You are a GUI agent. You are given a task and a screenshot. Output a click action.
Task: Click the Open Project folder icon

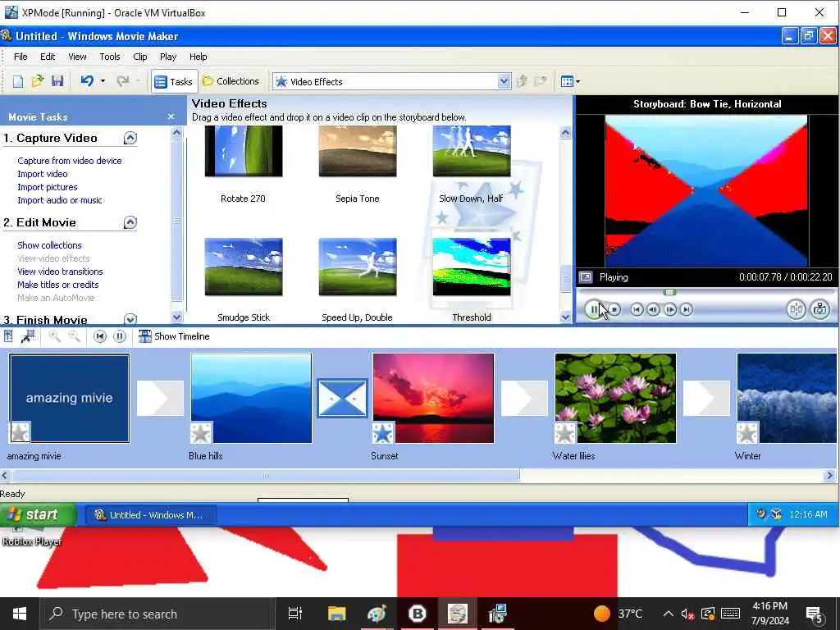tap(38, 81)
